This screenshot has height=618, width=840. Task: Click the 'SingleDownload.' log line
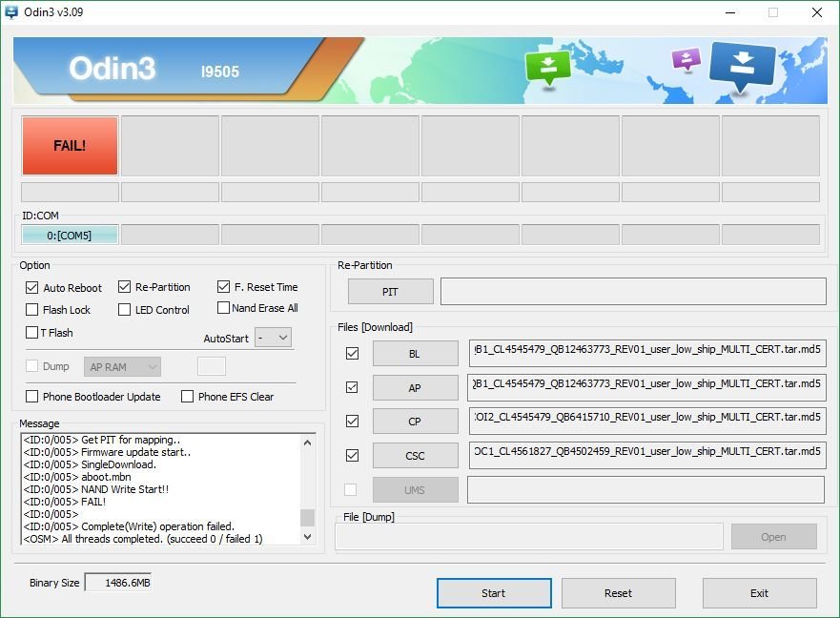(x=90, y=464)
